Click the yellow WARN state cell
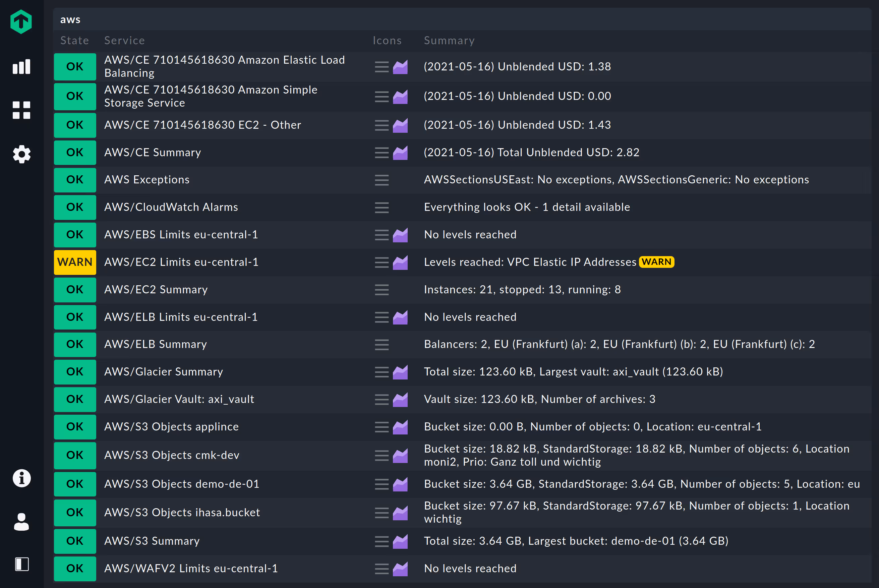This screenshot has height=588, width=879. coord(75,262)
